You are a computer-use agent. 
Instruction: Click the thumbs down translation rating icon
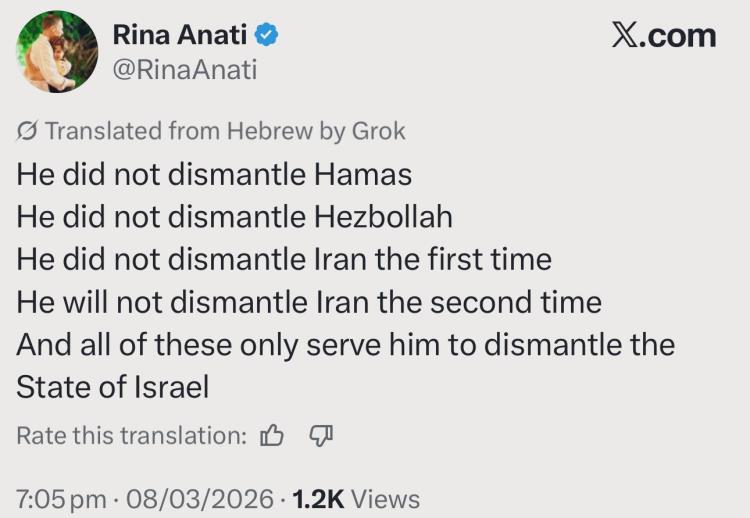click(x=320, y=436)
